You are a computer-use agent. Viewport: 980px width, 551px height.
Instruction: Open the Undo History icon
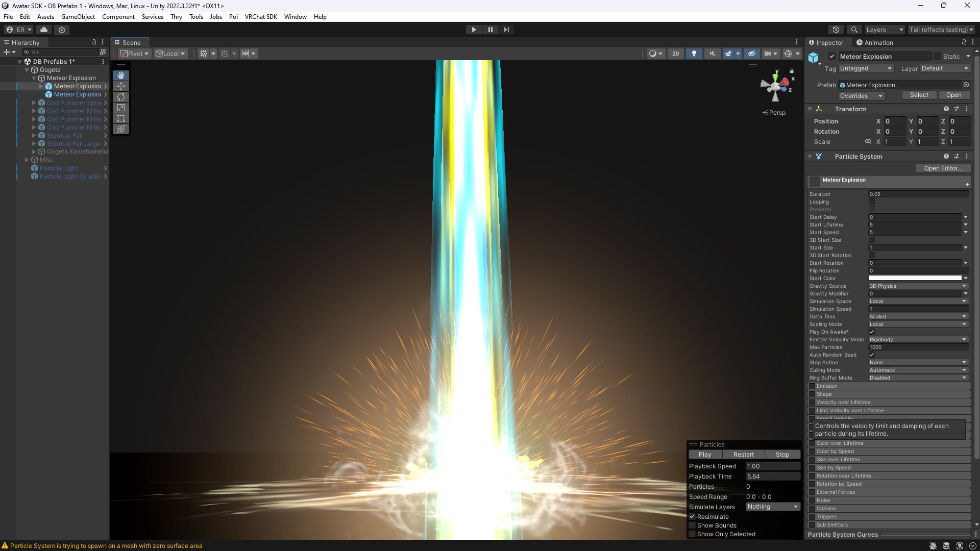[836, 30]
